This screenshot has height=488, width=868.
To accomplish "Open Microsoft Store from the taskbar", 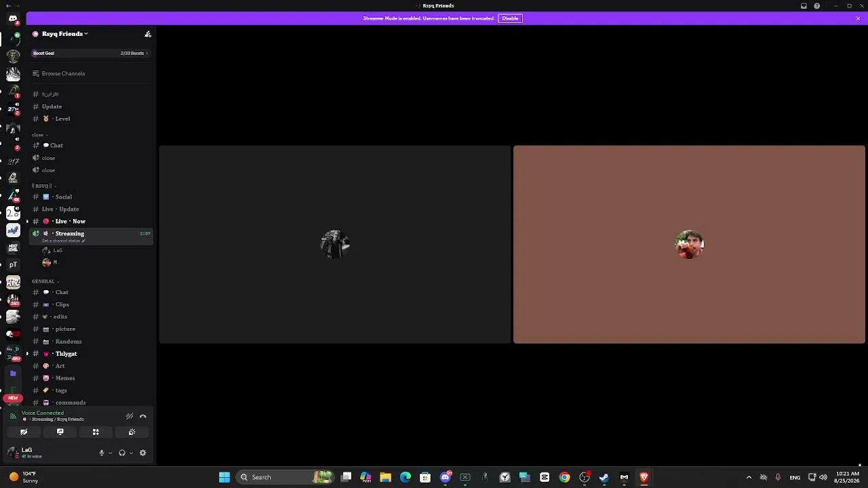I will [425, 477].
